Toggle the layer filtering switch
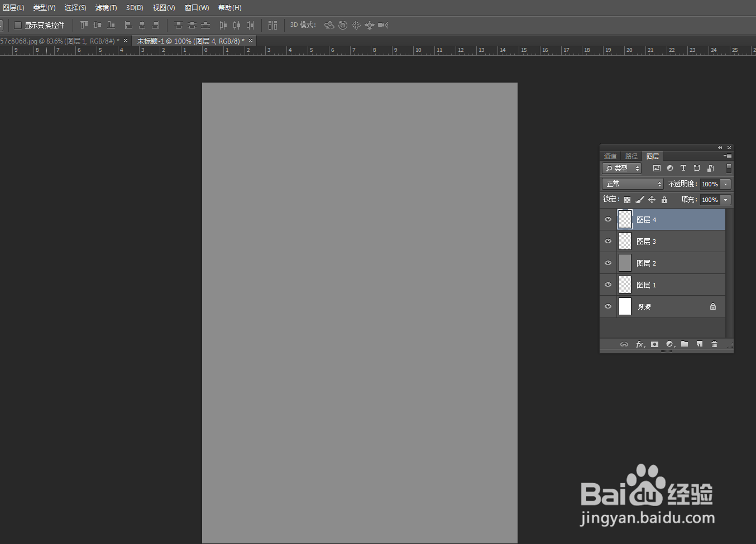756x544 pixels. pos(729,168)
